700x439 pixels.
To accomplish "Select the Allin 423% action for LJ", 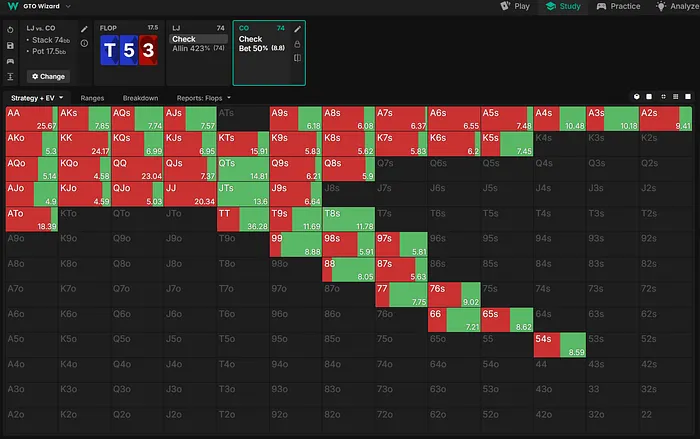I will click(198, 49).
